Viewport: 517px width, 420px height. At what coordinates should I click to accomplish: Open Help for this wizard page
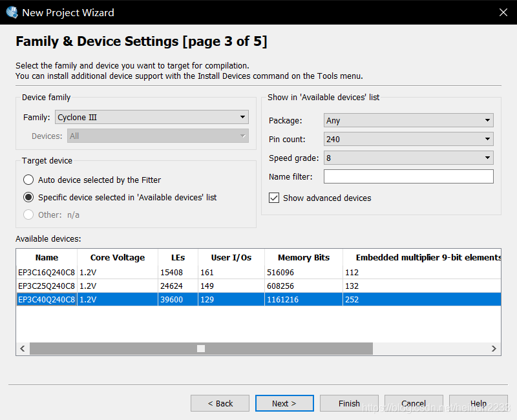[478, 403]
